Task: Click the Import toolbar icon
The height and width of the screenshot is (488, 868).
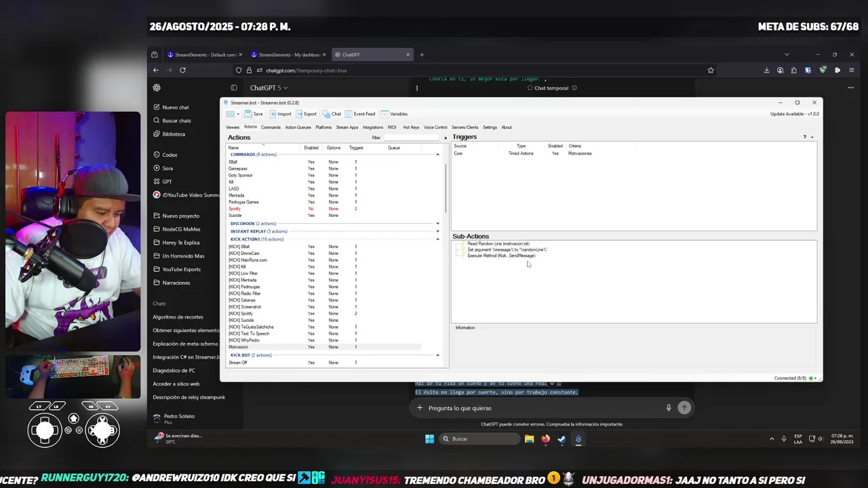Action: coord(280,114)
